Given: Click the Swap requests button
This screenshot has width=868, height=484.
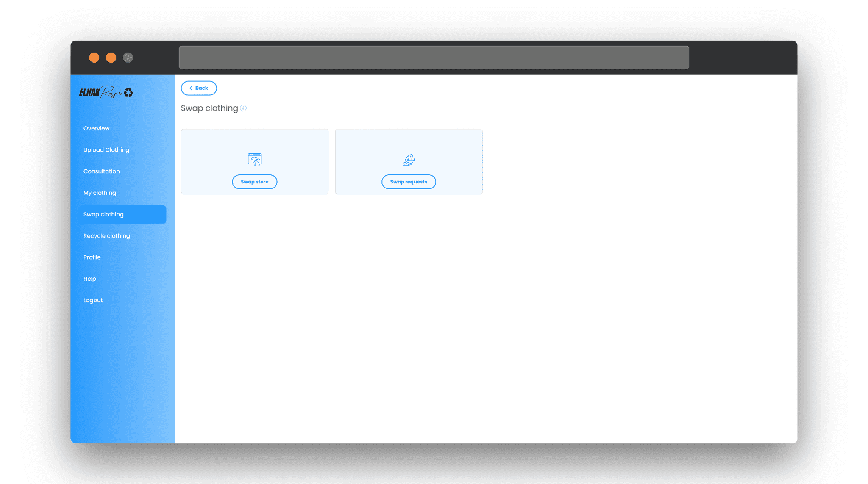Looking at the screenshot, I should (409, 182).
